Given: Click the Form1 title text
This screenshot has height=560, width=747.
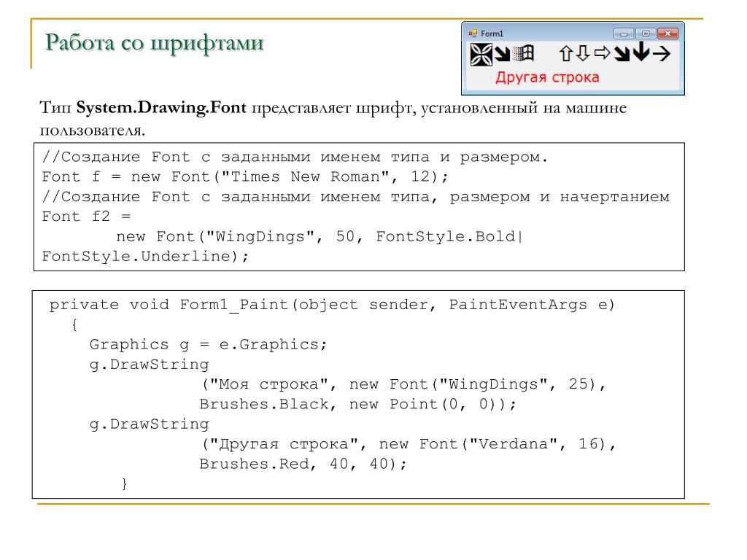Looking at the screenshot, I should tap(492, 34).
